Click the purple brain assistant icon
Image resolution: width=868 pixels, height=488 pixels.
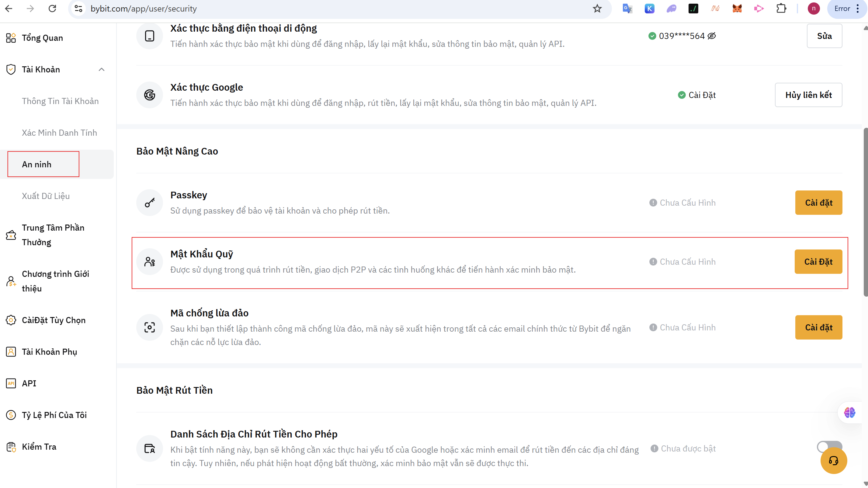pos(849,412)
